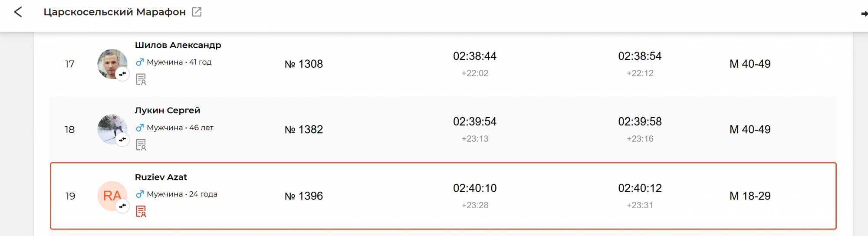This screenshot has width=868, height=236.
Task: Open Шилов Александр's certificate icon
Action: [141, 79]
